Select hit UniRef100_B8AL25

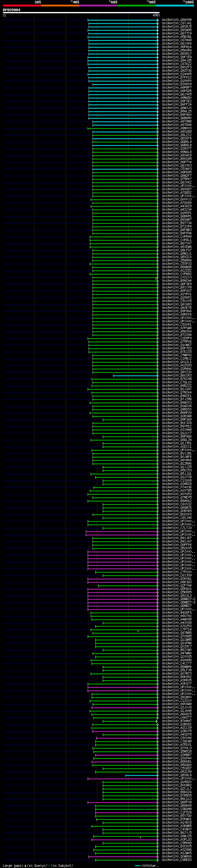[x=177, y=111]
